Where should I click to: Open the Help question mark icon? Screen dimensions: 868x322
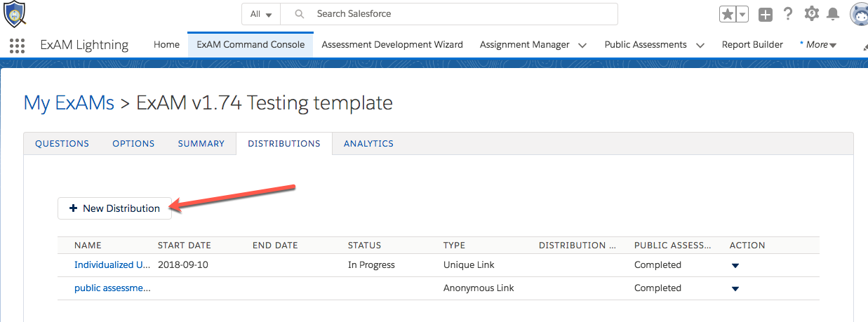coord(788,14)
